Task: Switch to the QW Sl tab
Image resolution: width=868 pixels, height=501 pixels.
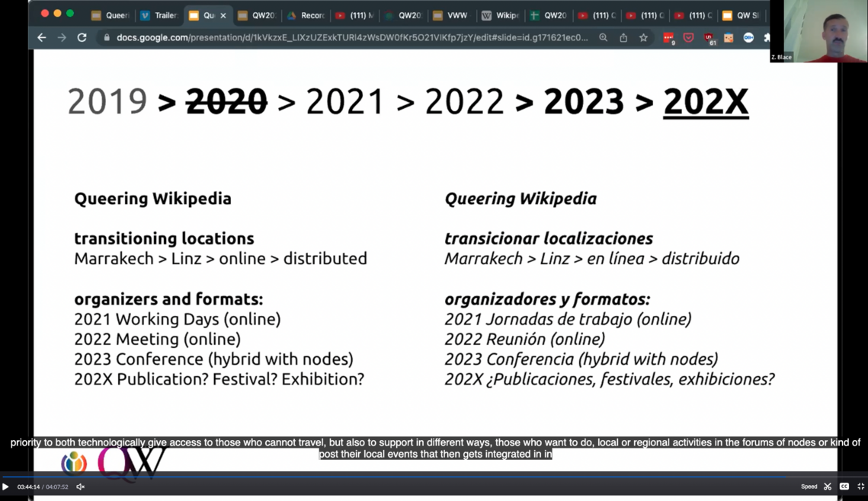Action: (x=741, y=15)
